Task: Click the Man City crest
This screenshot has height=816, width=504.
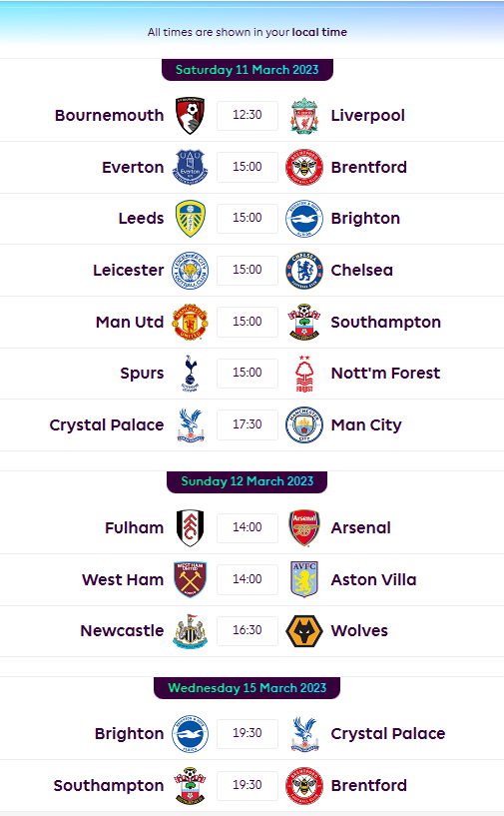Action: (x=304, y=425)
